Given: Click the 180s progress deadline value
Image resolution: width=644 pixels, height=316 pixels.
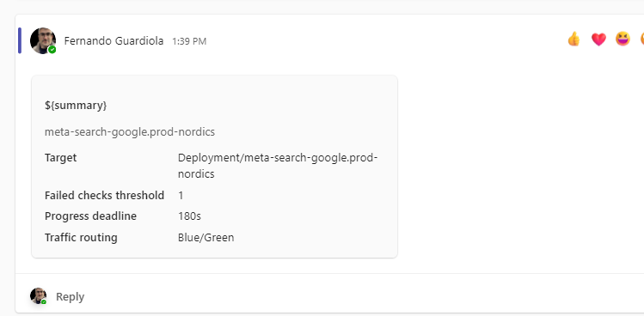Looking at the screenshot, I should [189, 216].
